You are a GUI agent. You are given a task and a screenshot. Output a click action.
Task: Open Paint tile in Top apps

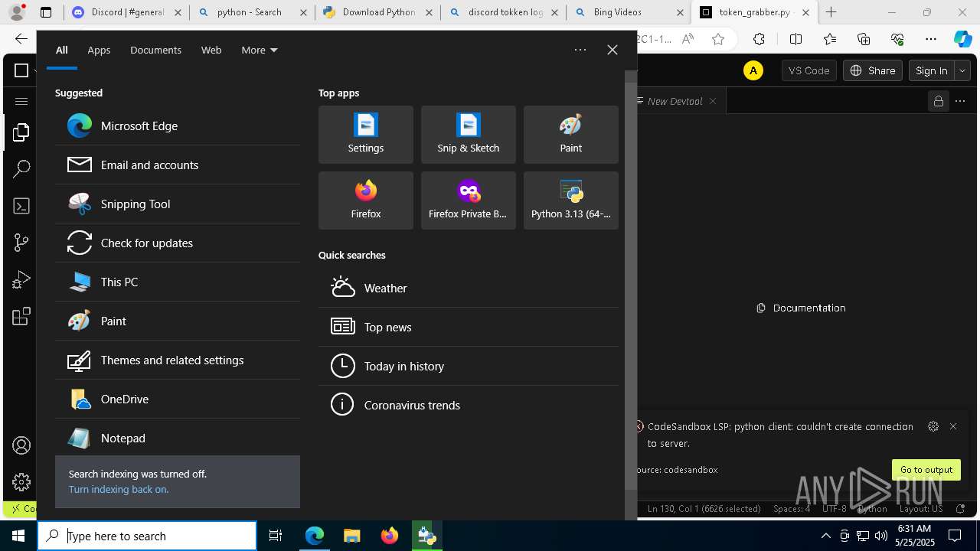[x=571, y=135]
